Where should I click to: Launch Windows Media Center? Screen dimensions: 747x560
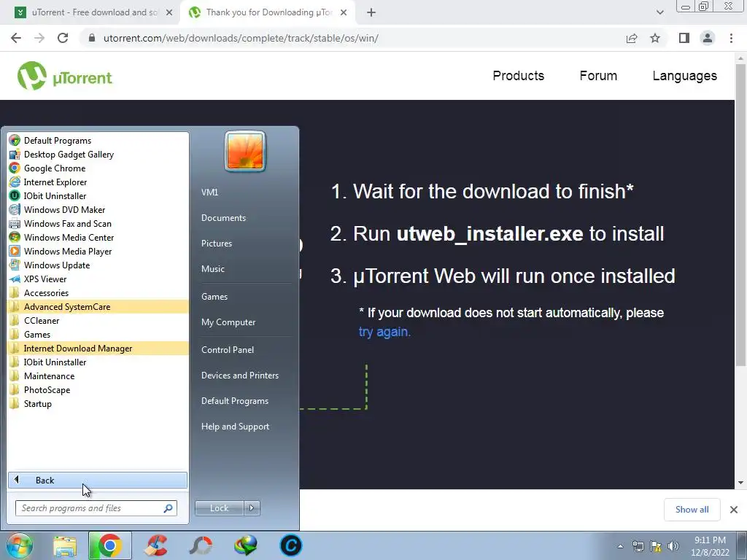[x=98, y=237]
